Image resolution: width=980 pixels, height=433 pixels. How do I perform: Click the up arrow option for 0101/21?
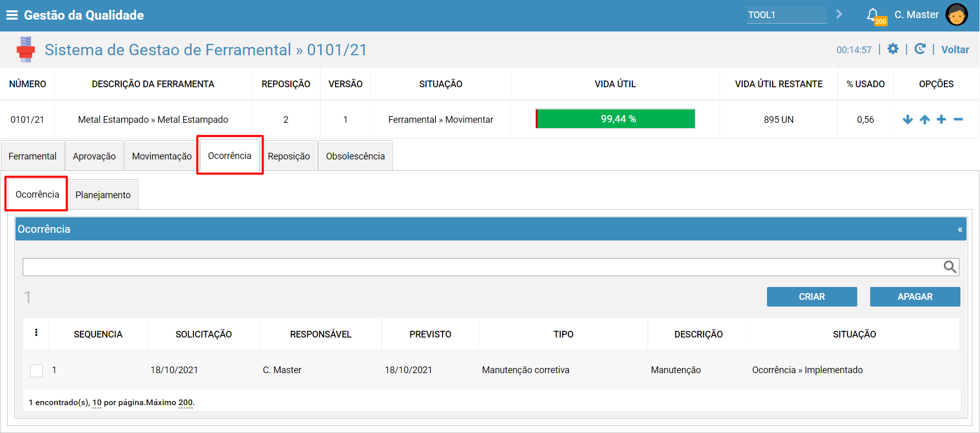925,120
